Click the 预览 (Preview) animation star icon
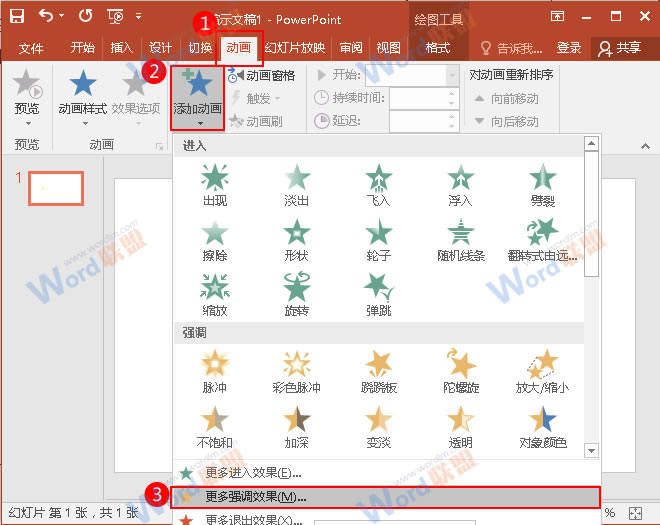This screenshot has width=660, height=525. click(27, 86)
